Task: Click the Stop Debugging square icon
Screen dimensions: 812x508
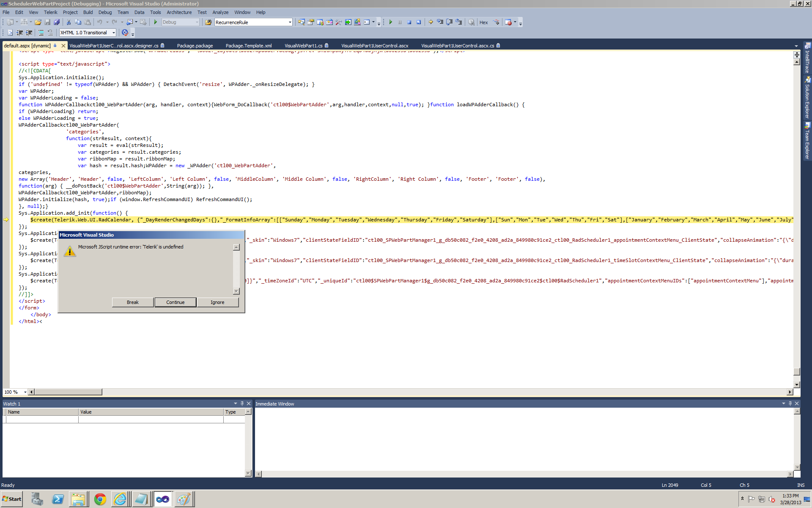Action: 409,22
